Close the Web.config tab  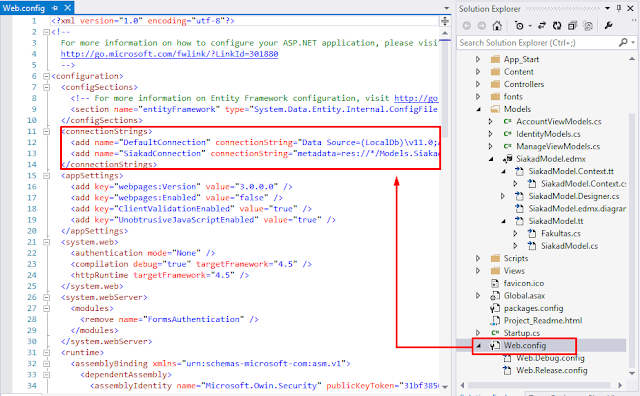(x=68, y=8)
